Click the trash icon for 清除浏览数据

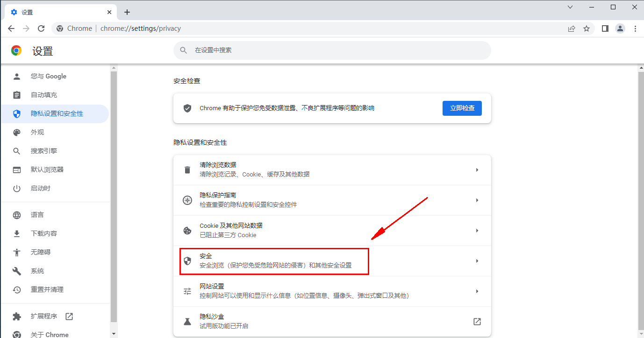click(187, 170)
